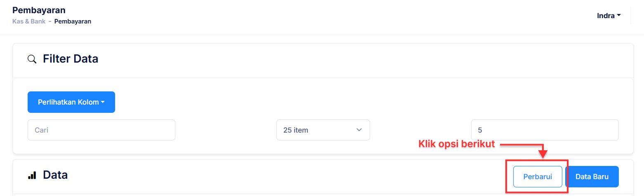Click the red Klik opsi berikut label
Image resolution: width=644 pixels, height=196 pixels.
click(x=457, y=145)
